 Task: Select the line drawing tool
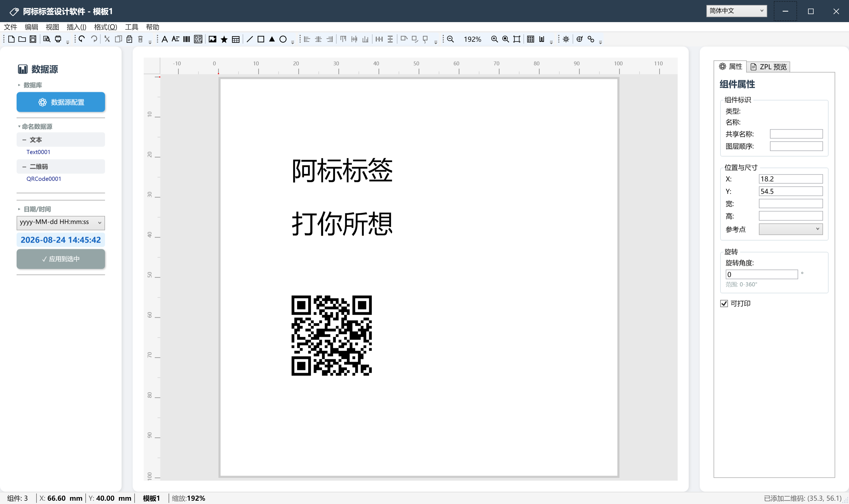[250, 39]
